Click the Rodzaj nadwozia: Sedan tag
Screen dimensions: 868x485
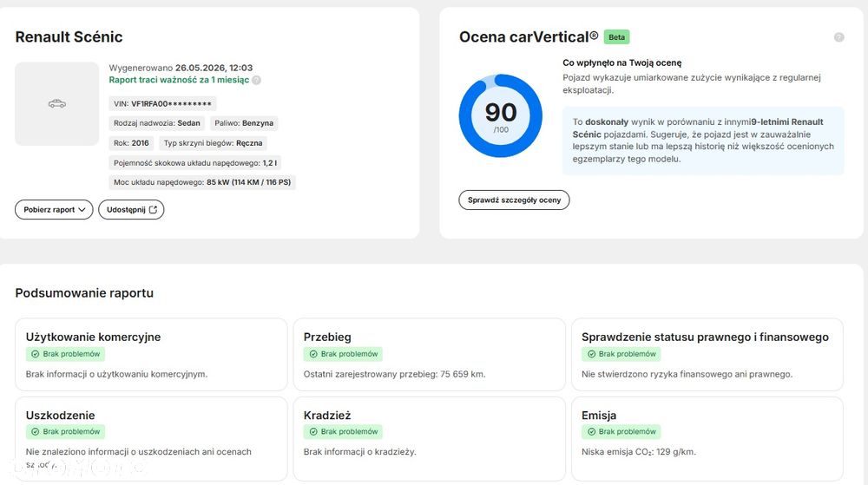point(156,123)
